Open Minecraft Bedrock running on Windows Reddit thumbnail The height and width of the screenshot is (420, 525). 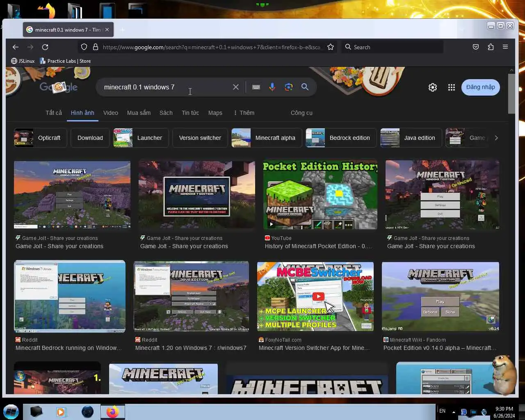pos(70,297)
